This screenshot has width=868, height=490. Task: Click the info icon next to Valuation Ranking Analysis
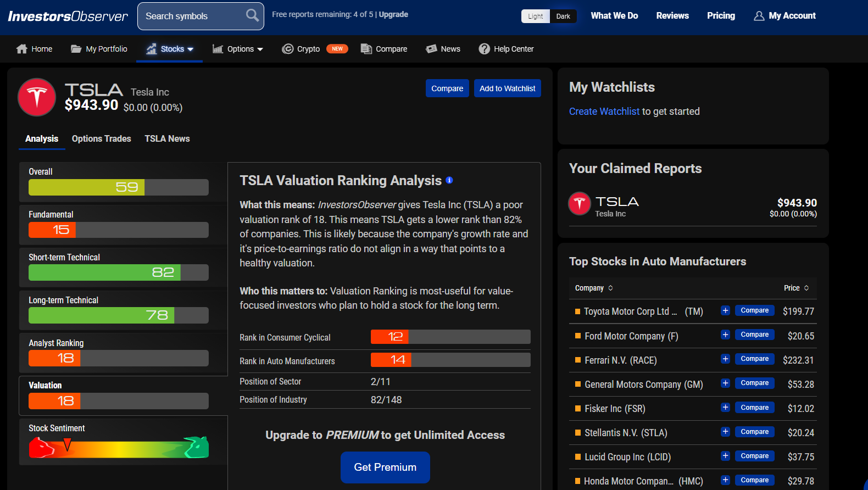[x=449, y=180]
